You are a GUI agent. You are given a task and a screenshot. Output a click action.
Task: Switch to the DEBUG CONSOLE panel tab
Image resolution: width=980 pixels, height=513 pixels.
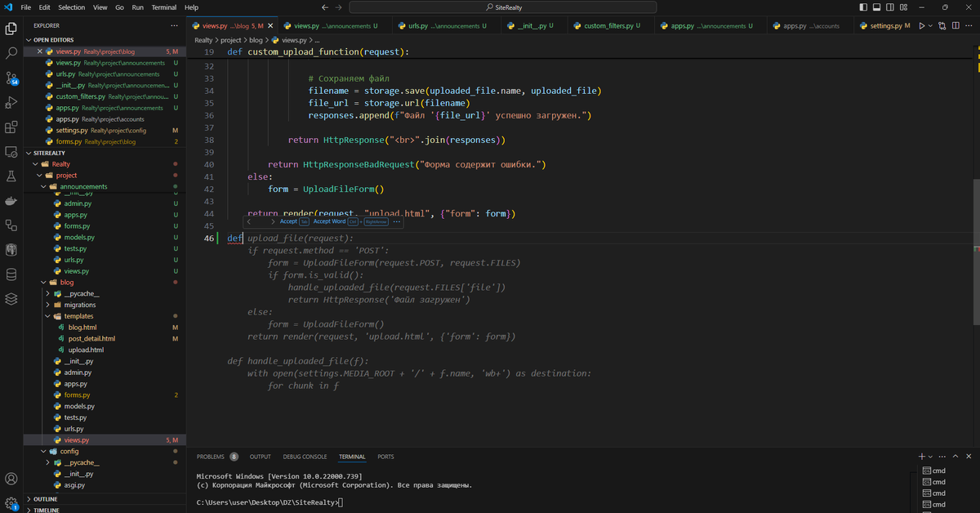click(x=305, y=457)
